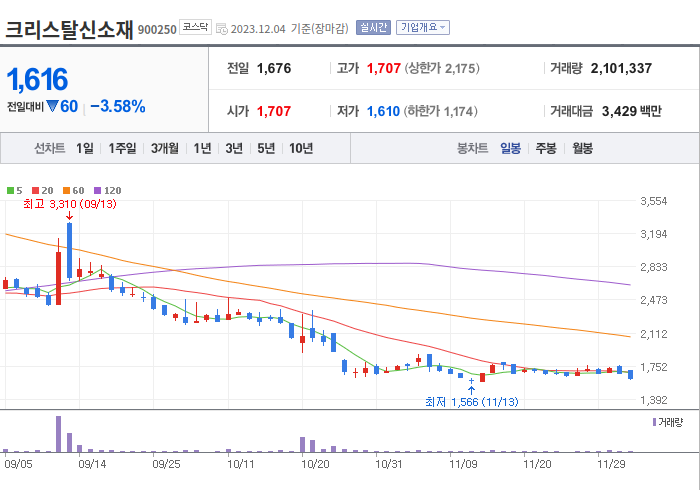Click the green 5-day moving average swatch
700x490 pixels.
click(10, 191)
